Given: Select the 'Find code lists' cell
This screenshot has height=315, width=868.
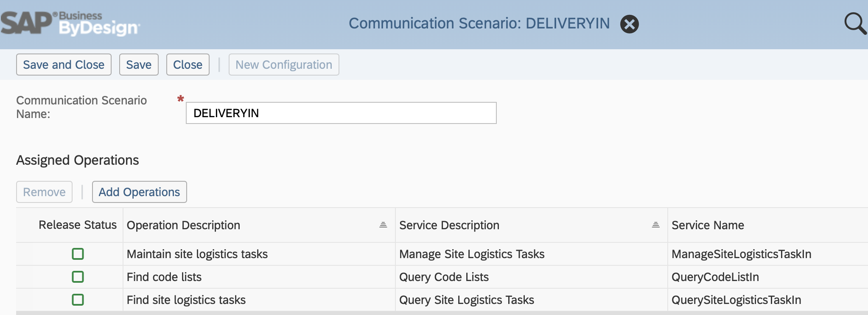Looking at the screenshot, I should (x=259, y=277).
